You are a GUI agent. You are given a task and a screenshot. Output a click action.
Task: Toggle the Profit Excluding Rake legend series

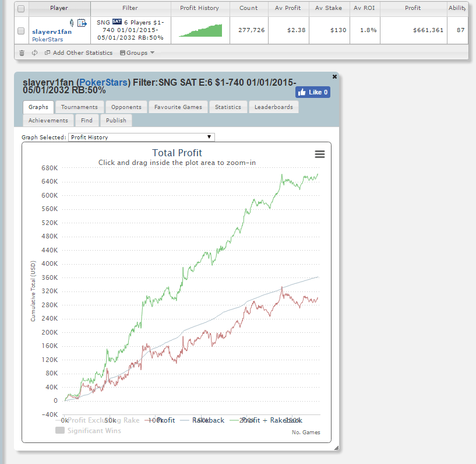coord(97,420)
